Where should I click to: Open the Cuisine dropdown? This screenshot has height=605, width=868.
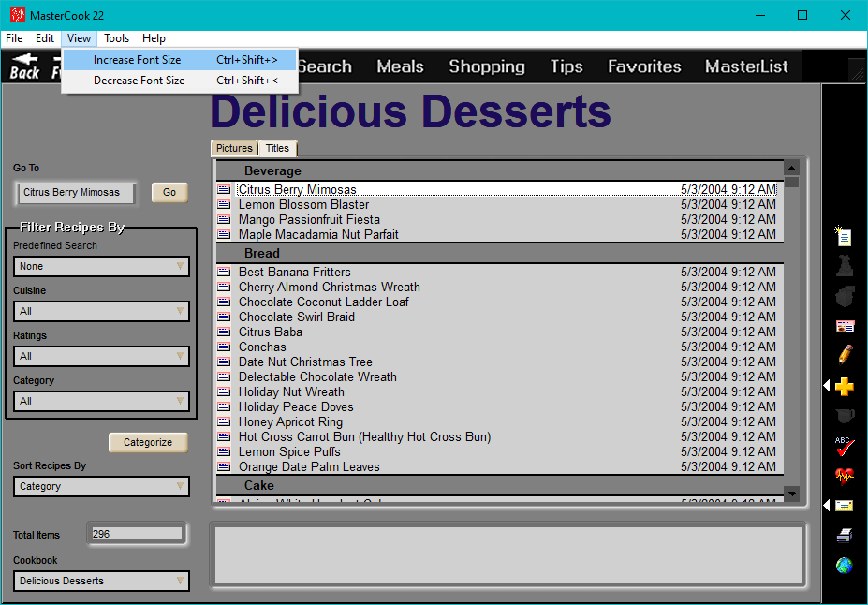tap(101, 311)
